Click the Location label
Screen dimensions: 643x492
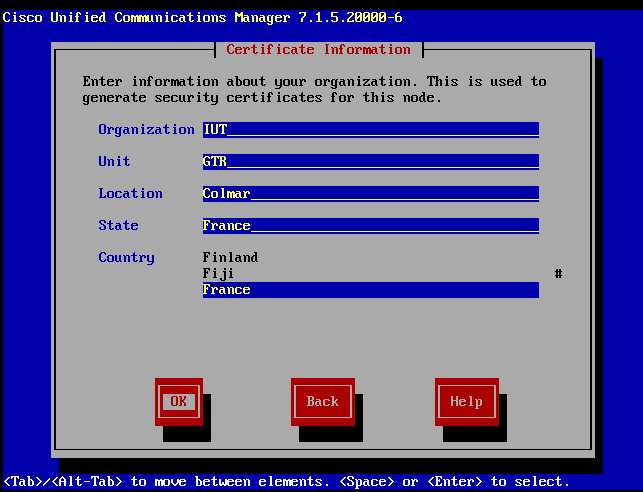130,194
